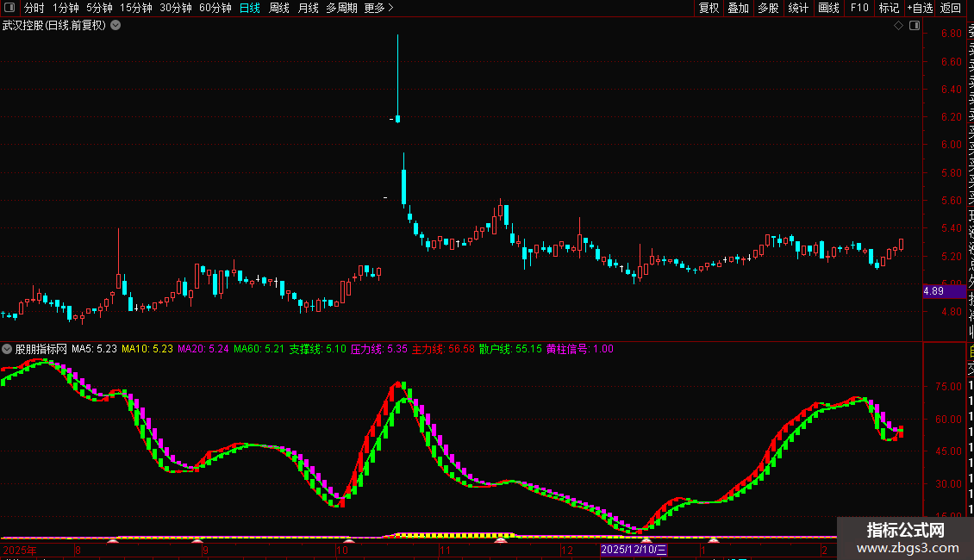Click the 45.00 indicator axis label
Image resolution: width=974 pixels, height=560 pixels.
click(x=948, y=451)
